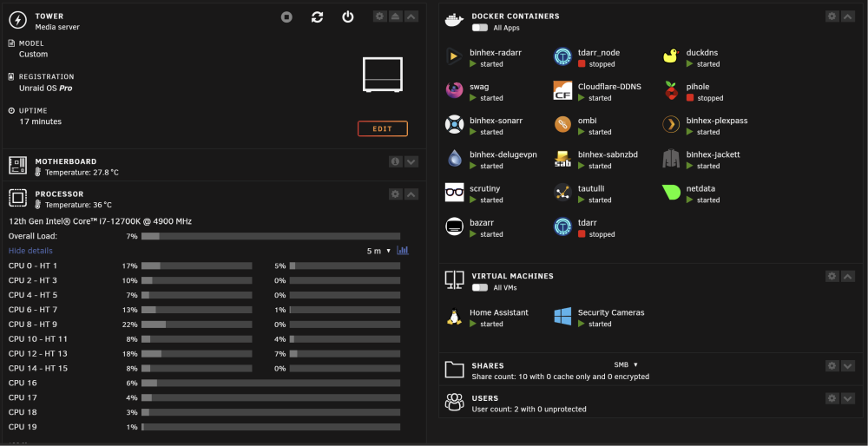Click the Shares folder icon
Viewport: 868px width, 446px height.
(x=455, y=370)
